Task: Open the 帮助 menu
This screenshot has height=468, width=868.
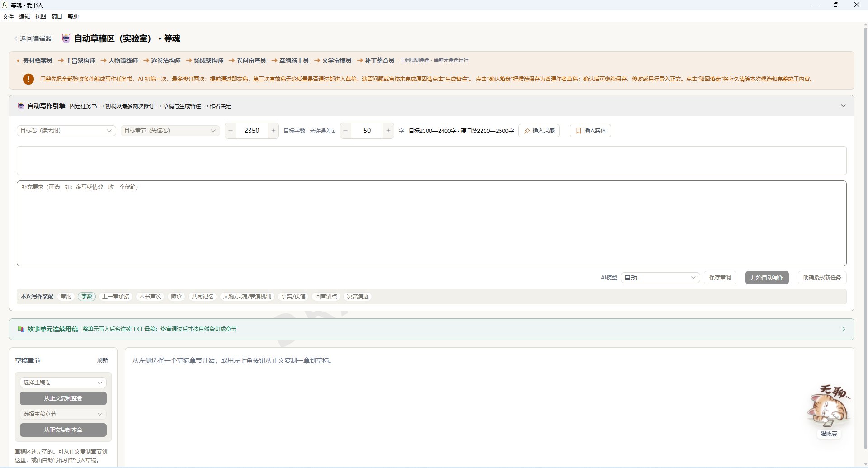Action: (x=73, y=17)
